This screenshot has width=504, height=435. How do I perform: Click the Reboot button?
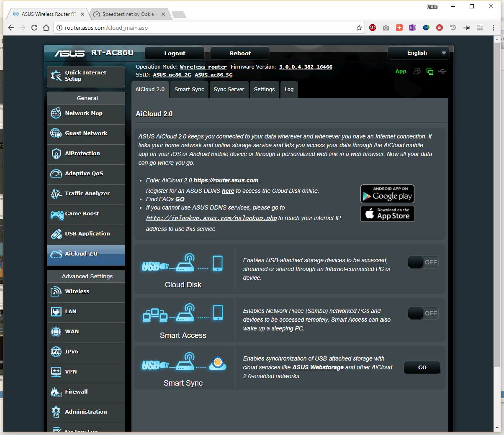pos(240,54)
